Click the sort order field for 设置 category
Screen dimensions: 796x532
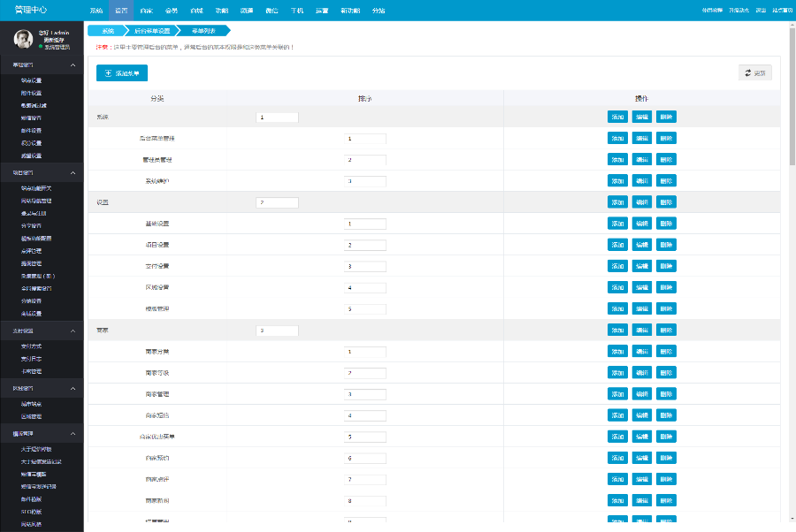[277, 202]
